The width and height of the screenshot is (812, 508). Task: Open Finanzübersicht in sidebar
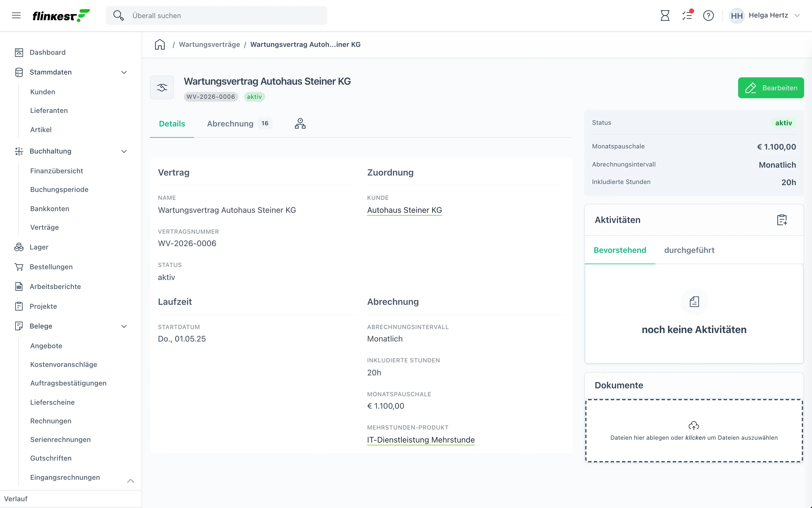57,171
